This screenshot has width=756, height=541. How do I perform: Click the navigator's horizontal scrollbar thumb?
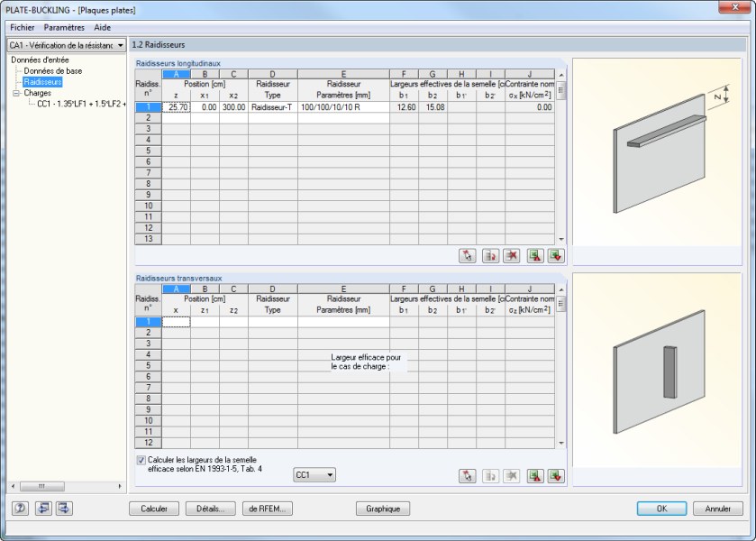pos(42,486)
